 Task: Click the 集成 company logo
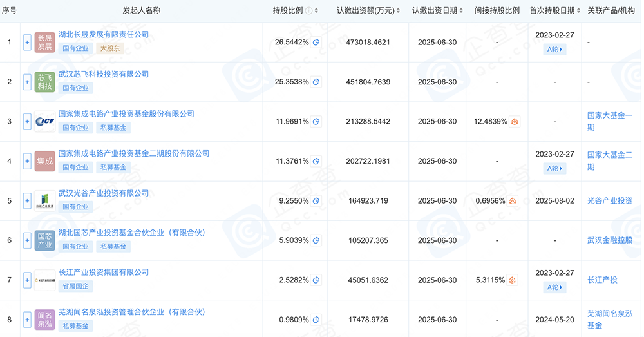click(x=45, y=162)
